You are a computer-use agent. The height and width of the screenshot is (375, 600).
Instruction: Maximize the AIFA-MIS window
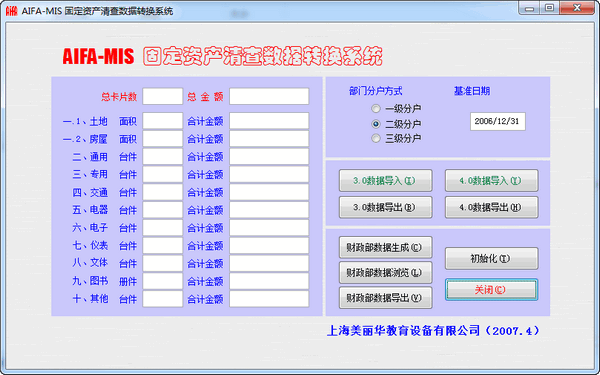(x=549, y=8)
